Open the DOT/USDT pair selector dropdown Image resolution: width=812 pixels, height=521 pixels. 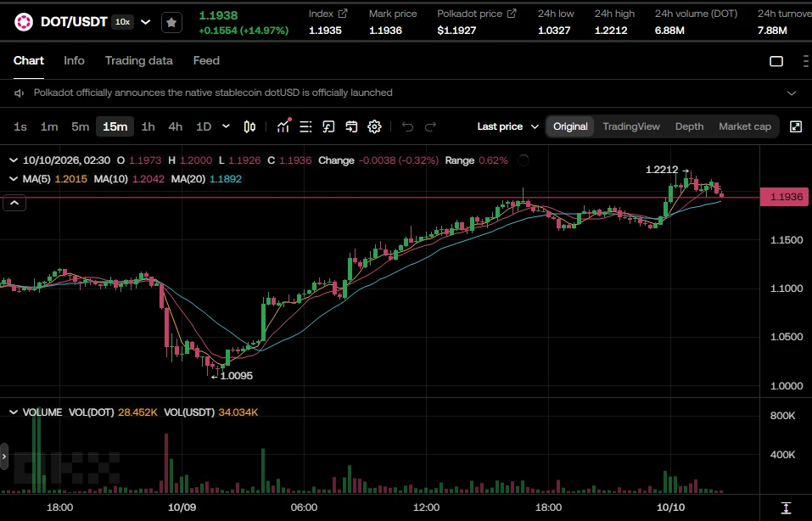[146, 22]
